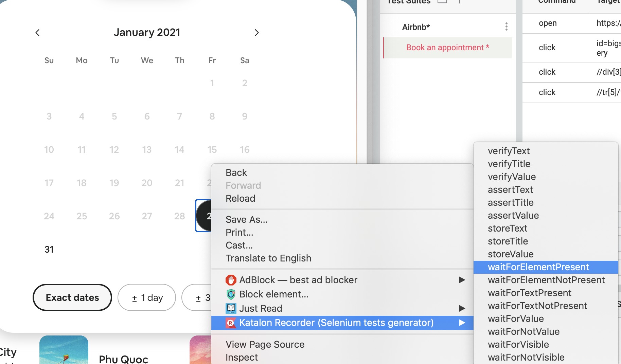Select click command with //div[3] target

pyautogui.click(x=572, y=72)
